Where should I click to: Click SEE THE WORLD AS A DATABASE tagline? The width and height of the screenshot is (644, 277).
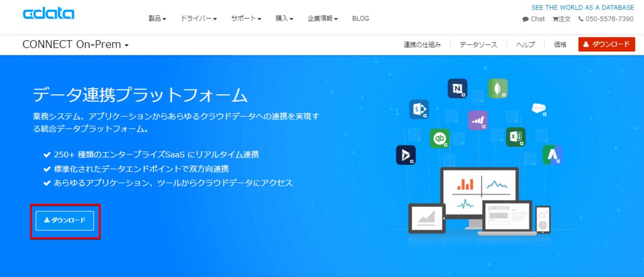click(582, 8)
